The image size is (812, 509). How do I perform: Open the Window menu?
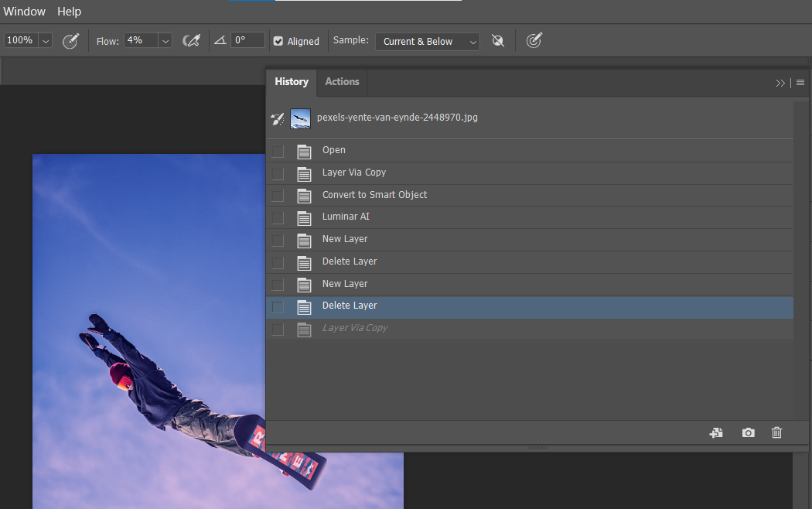click(x=24, y=11)
